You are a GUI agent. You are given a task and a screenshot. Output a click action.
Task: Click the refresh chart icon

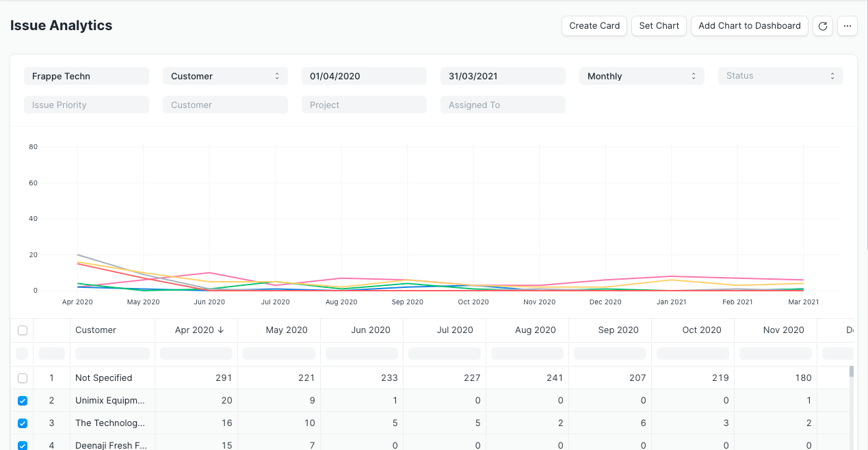tap(822, 25)
